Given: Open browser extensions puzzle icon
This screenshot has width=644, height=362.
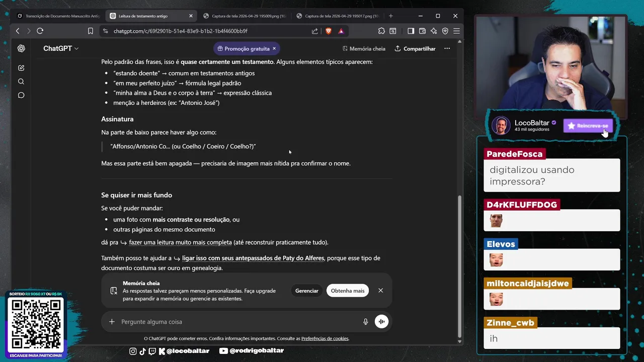Looking at the screenshot, I should point(381,31).
